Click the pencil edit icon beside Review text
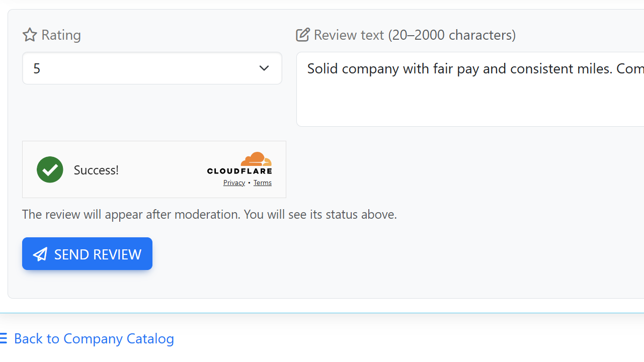This screenshot has height=362, width=644. (302, 35)
